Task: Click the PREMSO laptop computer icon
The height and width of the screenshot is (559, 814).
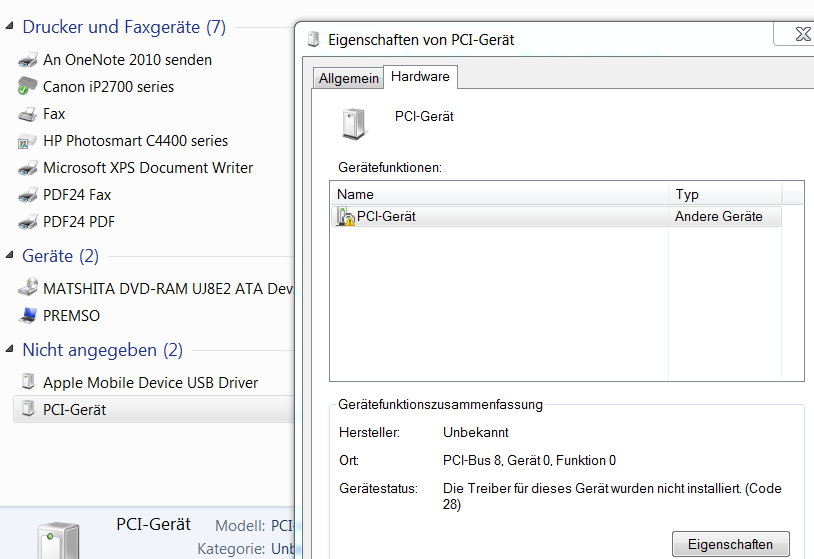Action: coord(28,315)
